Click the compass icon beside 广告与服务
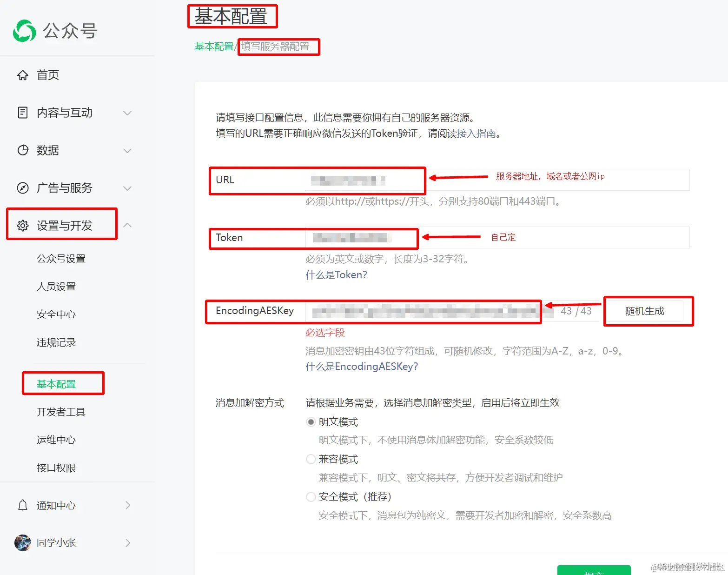 pos(23,188)
